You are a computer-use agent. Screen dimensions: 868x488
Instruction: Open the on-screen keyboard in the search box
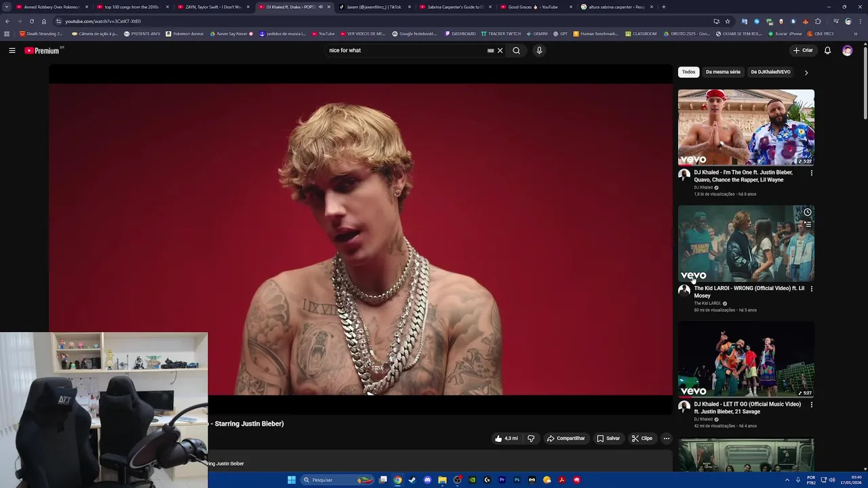tap(491, 50)
